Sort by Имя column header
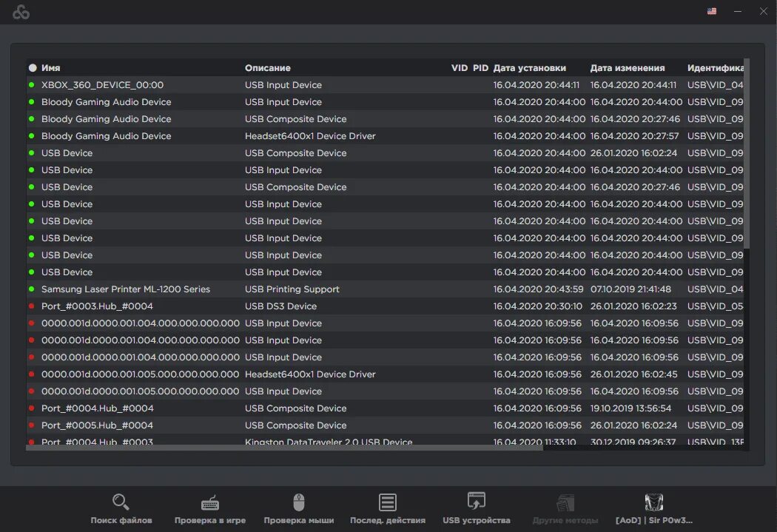Viewport: 777px width, 532px height. point(50,68)
